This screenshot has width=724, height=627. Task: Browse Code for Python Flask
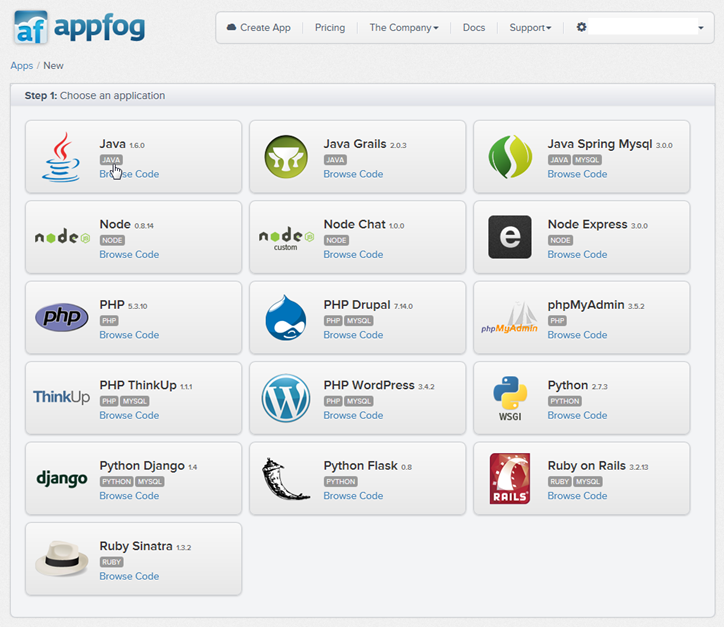pos(353,495)
